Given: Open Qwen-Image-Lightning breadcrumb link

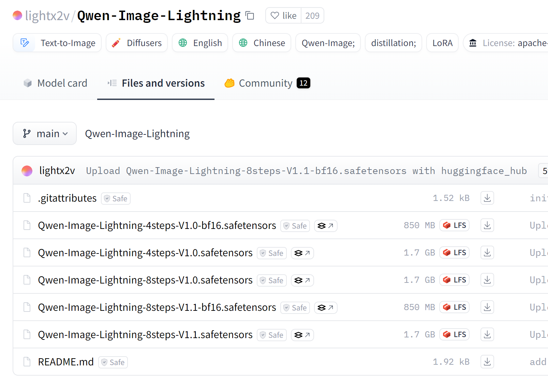Looking at the screenshot, I should tap(137, 134).
